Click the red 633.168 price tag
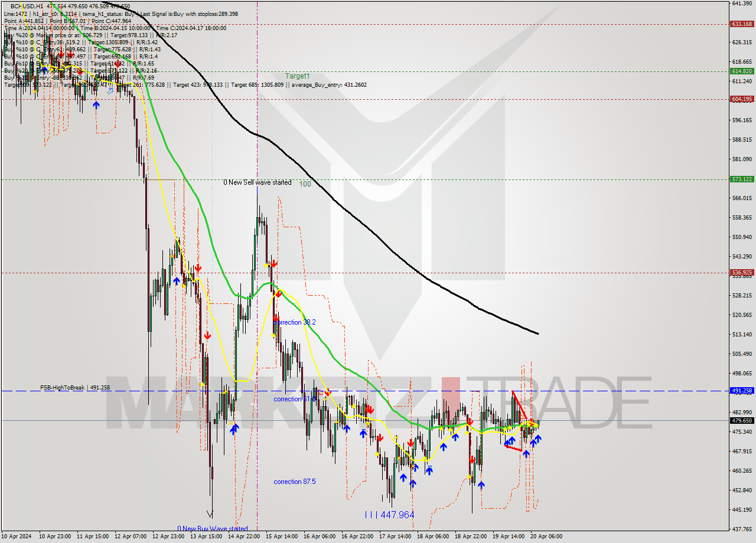This screenshot has width=756, height=543. tap(742, 24)
